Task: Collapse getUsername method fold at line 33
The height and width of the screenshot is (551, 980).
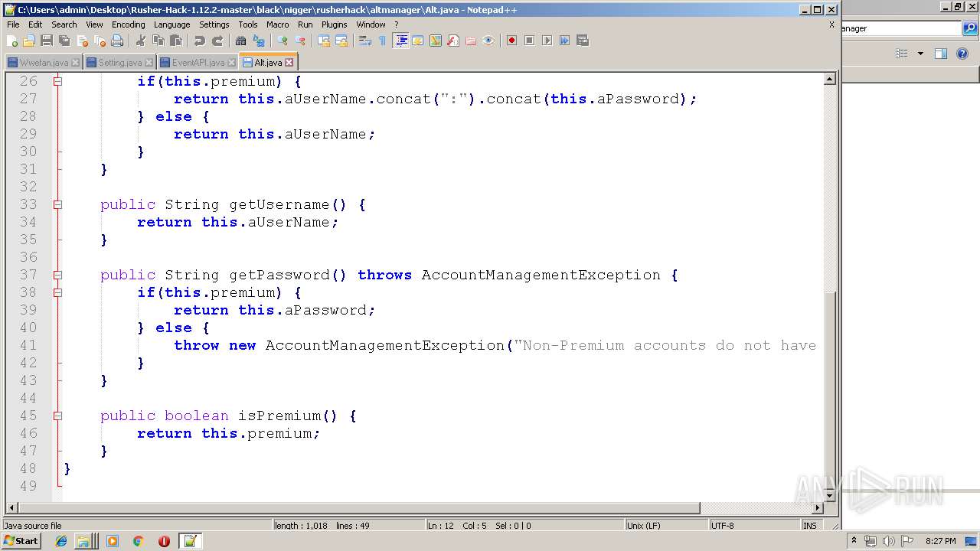Action: pyautogui.click(x=57, y=204)
